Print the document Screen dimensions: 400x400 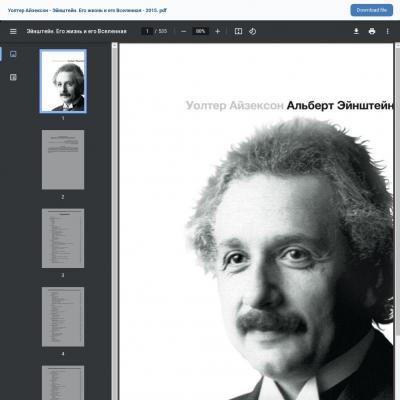[372, 31]
